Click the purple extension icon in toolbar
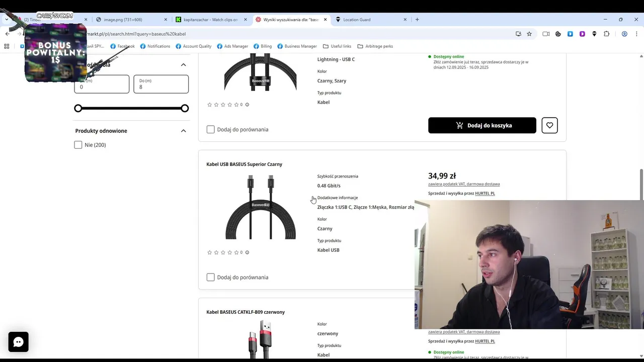644x362 pixels. (x=582, y=34)
